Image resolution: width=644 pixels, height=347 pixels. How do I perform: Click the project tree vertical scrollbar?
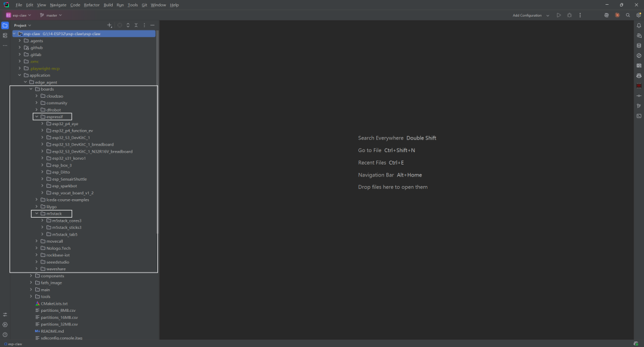(x=157, y=131)
